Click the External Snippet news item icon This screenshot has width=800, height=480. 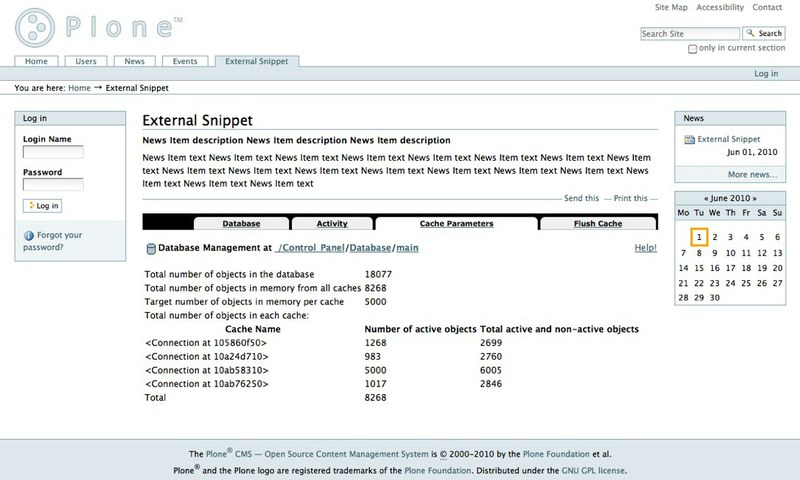tap(689, 140)
